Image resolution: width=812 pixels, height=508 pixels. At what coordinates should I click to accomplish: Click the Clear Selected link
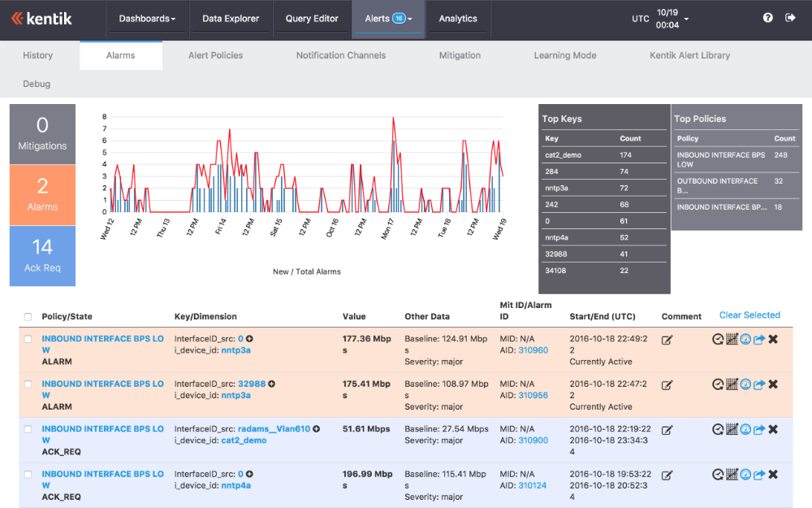[x=749, y=315]
